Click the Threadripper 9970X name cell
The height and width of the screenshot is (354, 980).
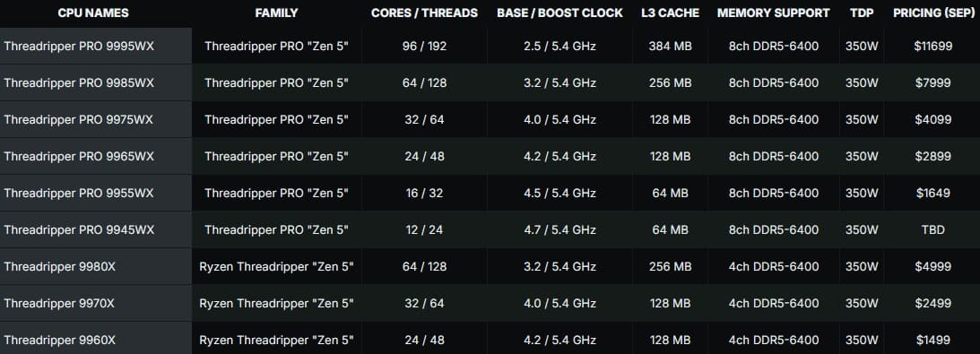pyautogui.click(x=96, y=304)
